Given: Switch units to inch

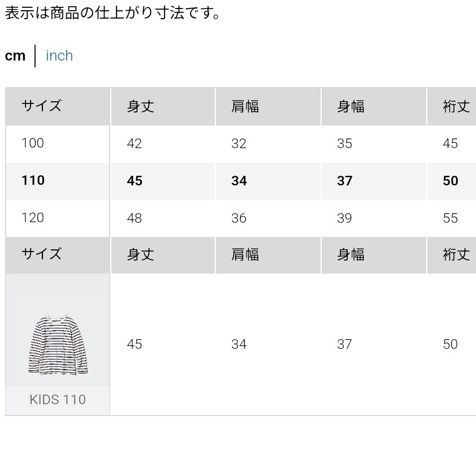Looking at the screenshot, I should click(59, 55).
